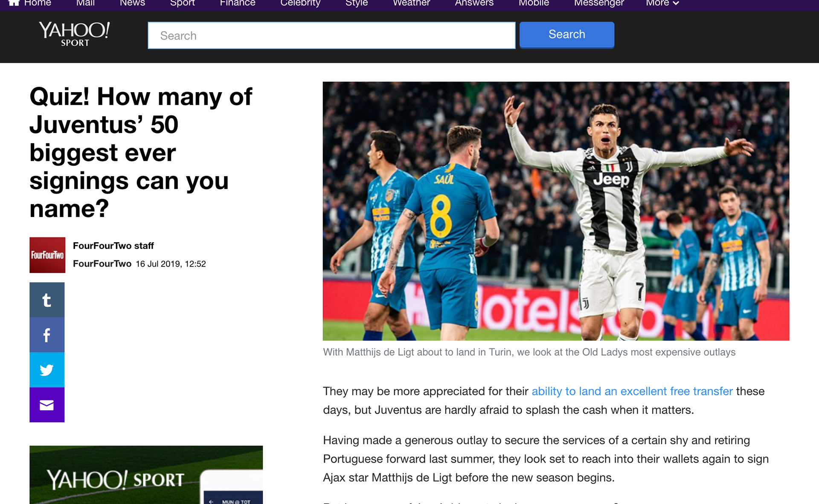Viewport: 819px width, 504px height.
Task: Share the article on Facebook
Action: [x=47, y=335]
